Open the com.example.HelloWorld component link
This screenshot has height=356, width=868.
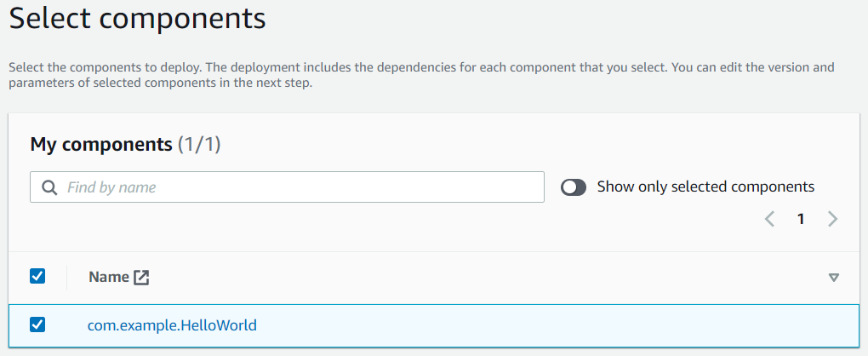[172, 325]
